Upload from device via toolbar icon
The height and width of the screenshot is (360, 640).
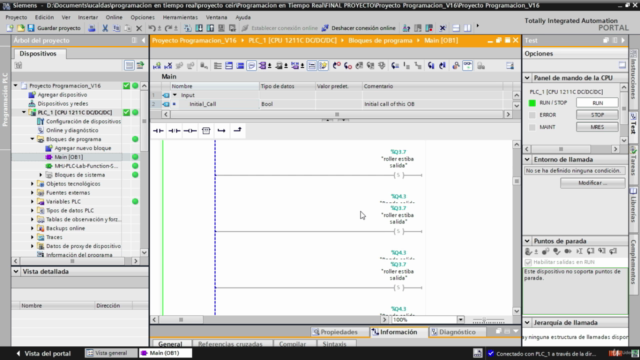(x=210, y=28)
